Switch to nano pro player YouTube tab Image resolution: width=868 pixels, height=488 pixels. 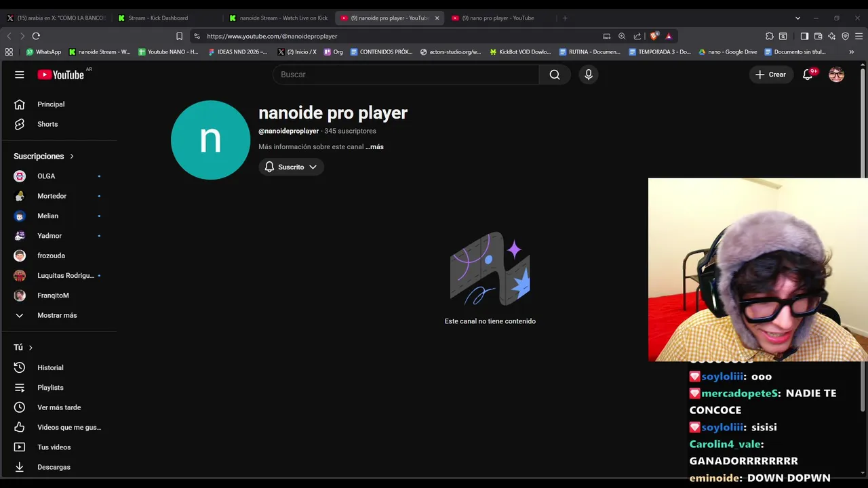500,18
